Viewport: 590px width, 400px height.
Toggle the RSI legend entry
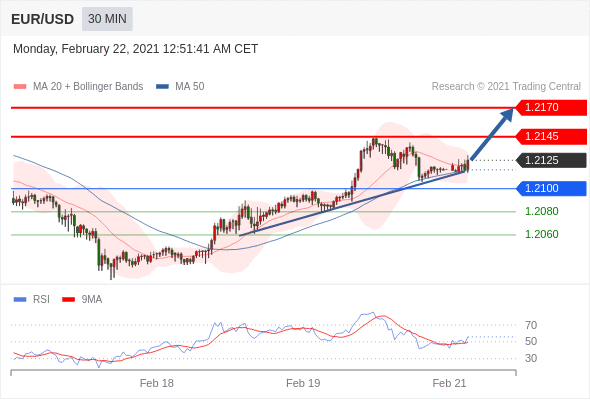point(32,300)
